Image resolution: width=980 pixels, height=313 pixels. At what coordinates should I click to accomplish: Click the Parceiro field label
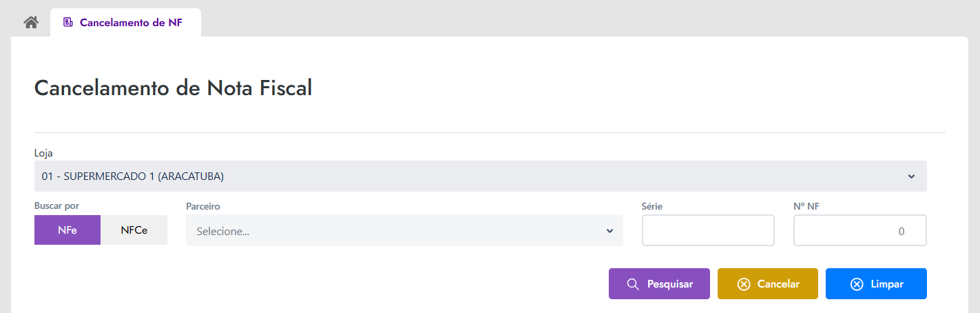coord(203,206)
